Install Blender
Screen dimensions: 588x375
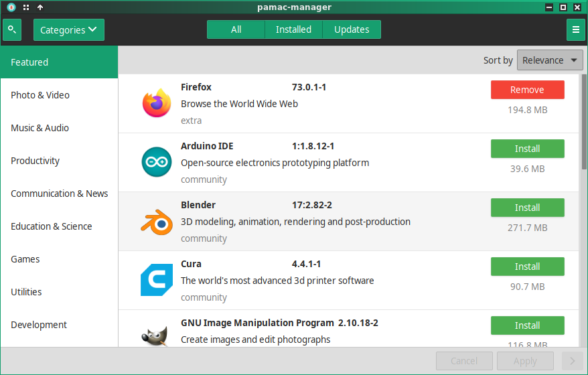[x=527, y=208]
